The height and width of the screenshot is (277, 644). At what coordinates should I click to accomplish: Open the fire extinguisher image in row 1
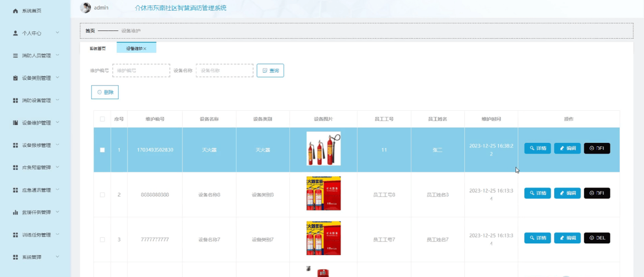[x=324, y=149]
